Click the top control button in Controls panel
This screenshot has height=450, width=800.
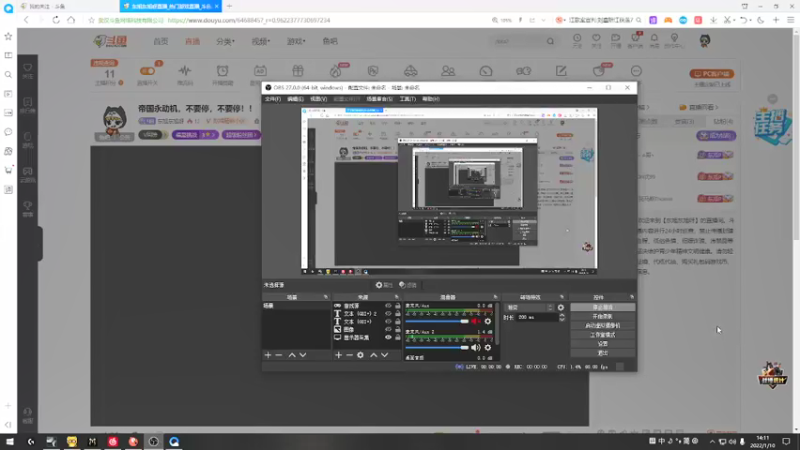[603, 307]
